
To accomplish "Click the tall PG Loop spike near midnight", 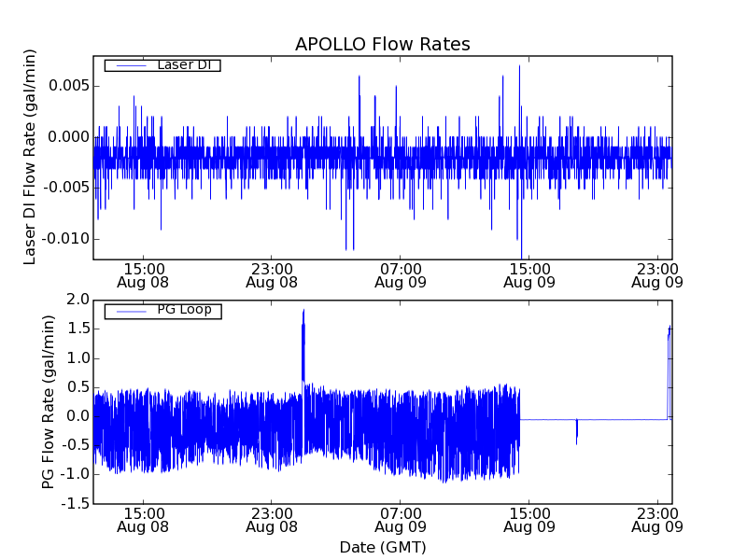I will [303, 345].
